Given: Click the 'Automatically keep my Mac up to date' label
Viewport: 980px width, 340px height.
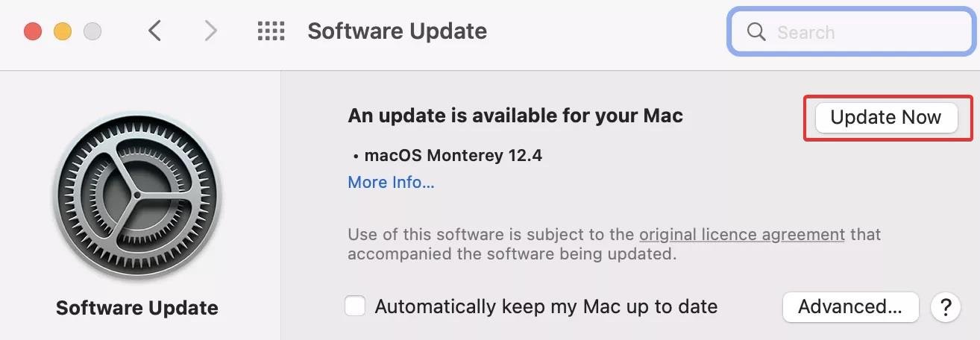Looking at the screenshot, I should click(x=546, y=306).
